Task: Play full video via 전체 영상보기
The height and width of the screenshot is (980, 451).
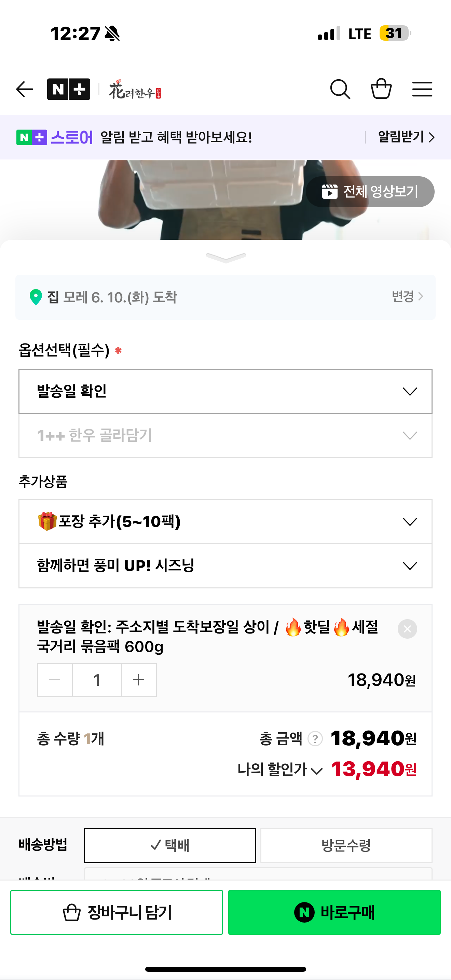Action: click(370, 192)
